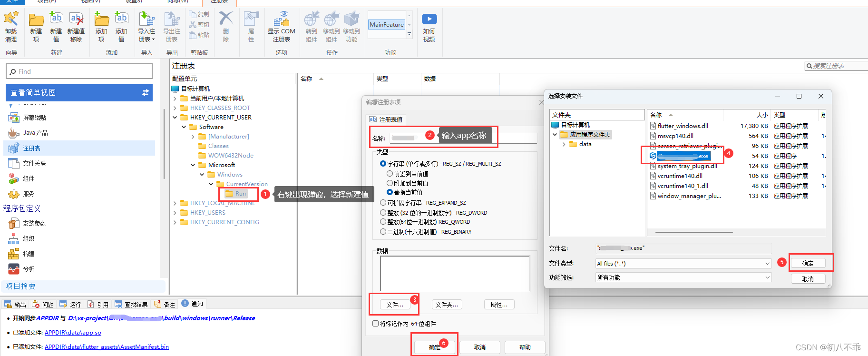Click 取消 in the 选择安装文件 dialog
The image size is (868, 356).
[x=808, y=279]
